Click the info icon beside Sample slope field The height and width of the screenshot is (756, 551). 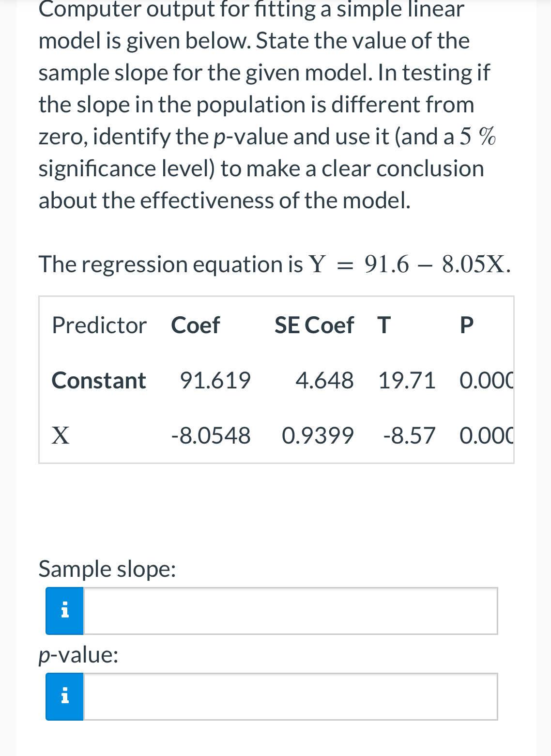(64, 610)
